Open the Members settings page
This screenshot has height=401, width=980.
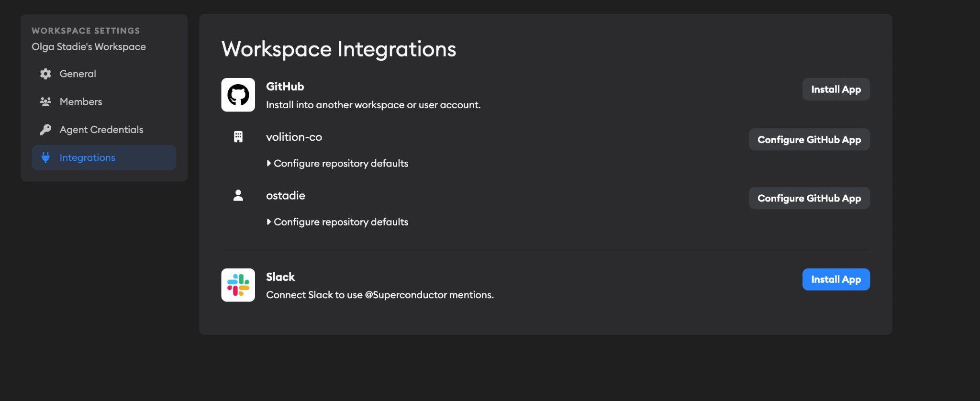104,101
